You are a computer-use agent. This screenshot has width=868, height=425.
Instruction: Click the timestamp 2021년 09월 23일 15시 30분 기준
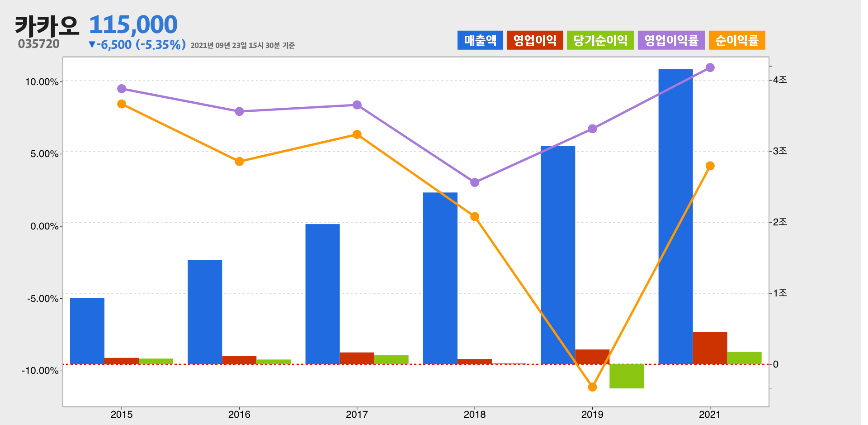tap(243, 45)
